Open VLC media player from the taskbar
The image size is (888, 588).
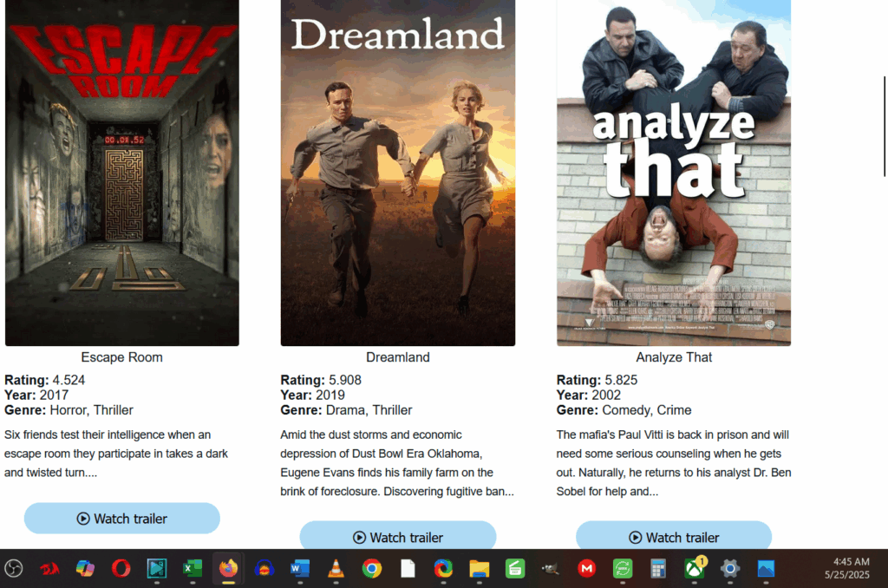[336, 568]
